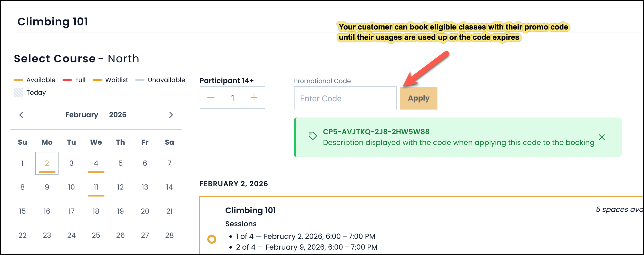Click the Climbing 101 session card title
The image size is (644, 255).
click(x=250, y=211)
